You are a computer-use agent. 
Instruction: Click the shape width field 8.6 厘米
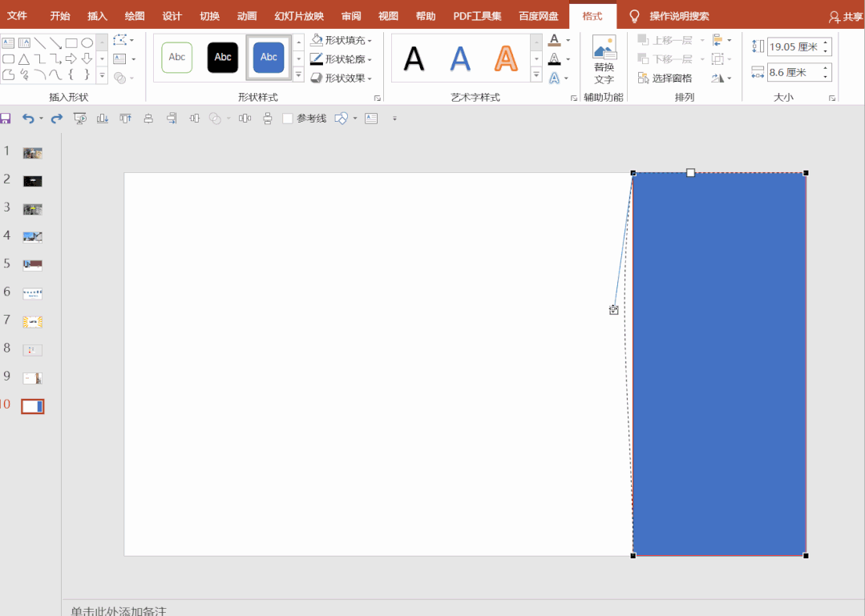tap(794, 72)
